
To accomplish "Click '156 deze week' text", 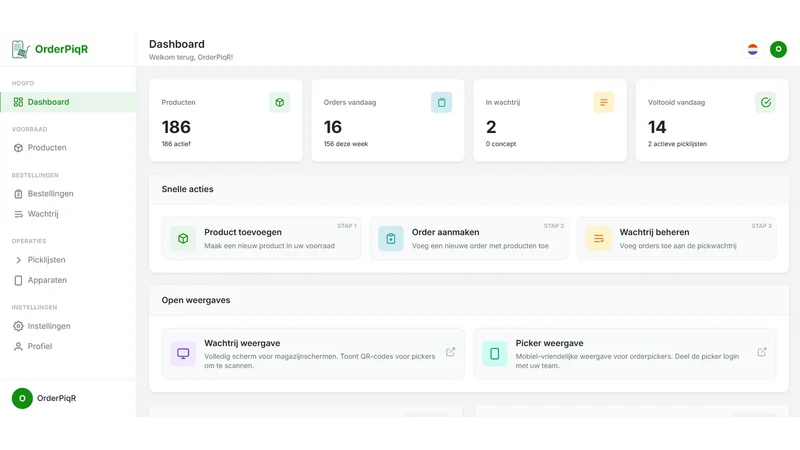I will coord(346,144).
